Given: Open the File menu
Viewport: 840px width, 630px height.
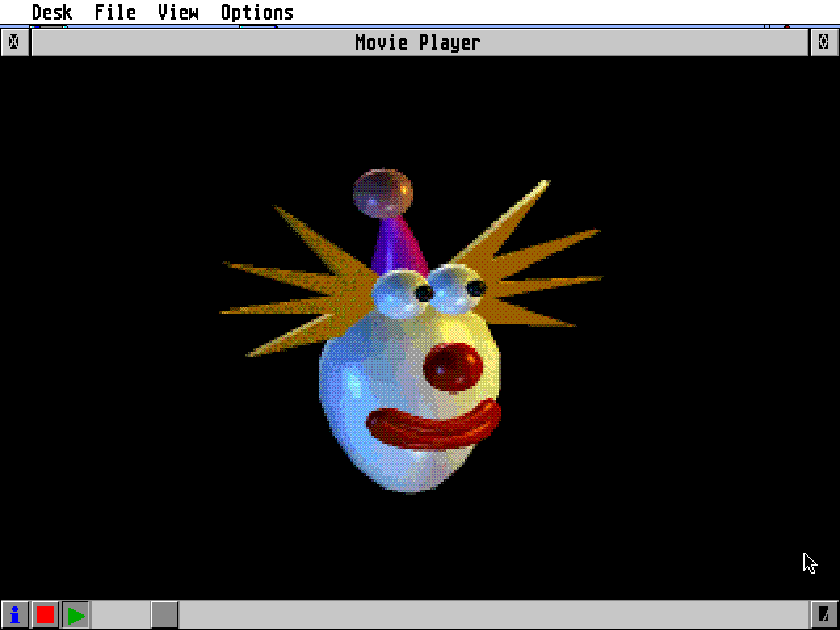Looking at the screenshot, I should 115,12.
